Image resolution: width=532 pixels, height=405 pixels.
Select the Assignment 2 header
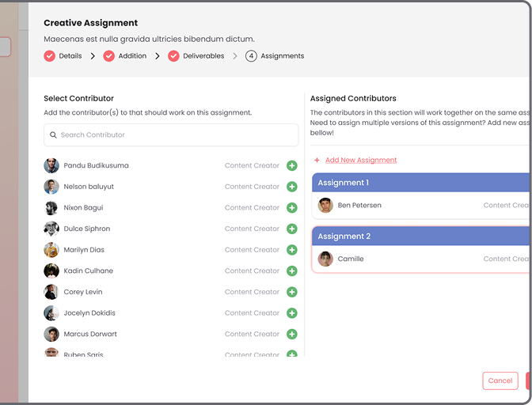[422, 237]
